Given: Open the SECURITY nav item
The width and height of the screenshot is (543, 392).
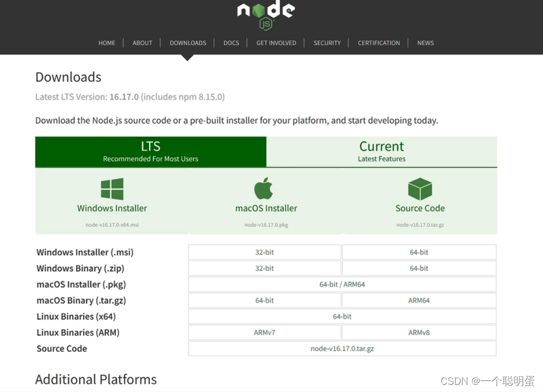Looking at the screenshot, I should [327, 43].
